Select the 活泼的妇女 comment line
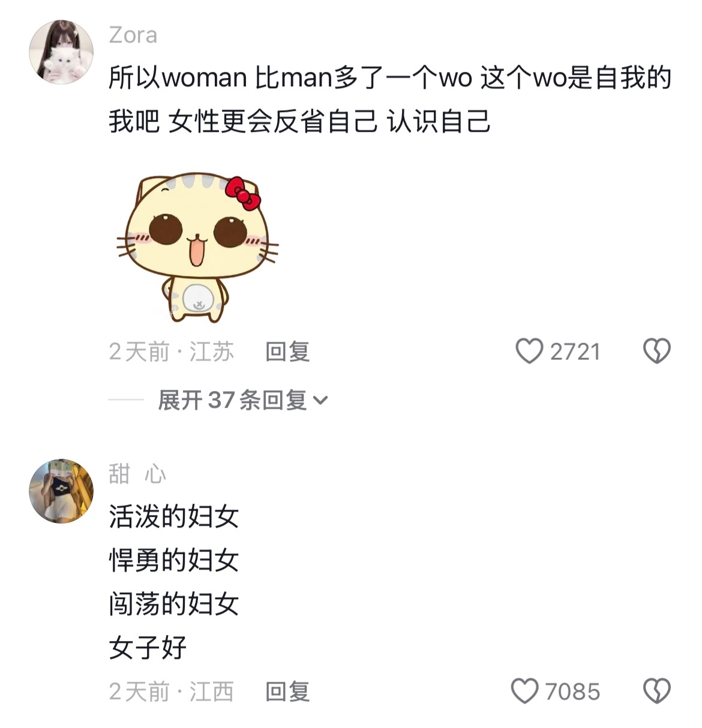The width and height of the screenshot is (702, 728). pos(174,516)
